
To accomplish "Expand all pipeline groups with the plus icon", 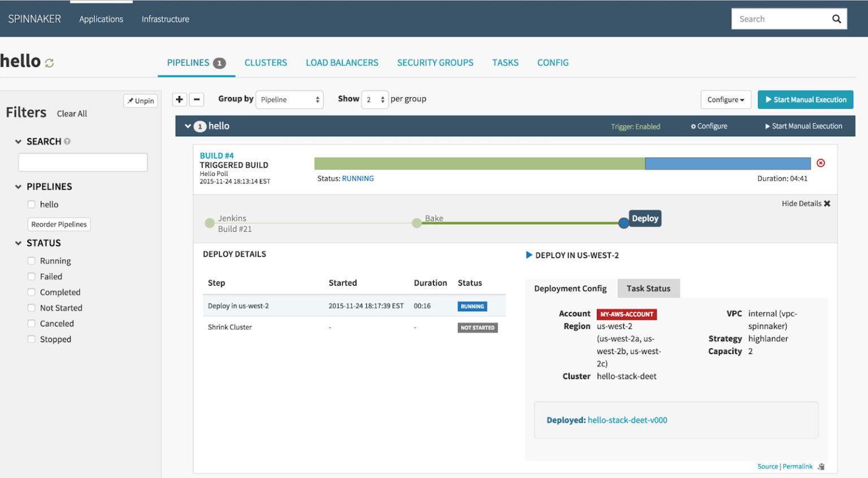I will point(179,99).
